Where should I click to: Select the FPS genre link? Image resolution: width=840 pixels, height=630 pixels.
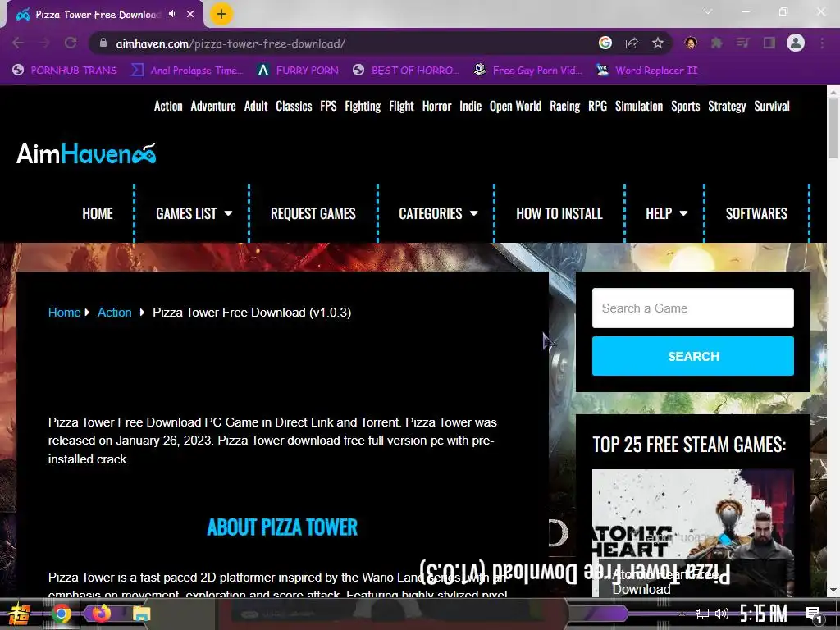coord(328,106)
